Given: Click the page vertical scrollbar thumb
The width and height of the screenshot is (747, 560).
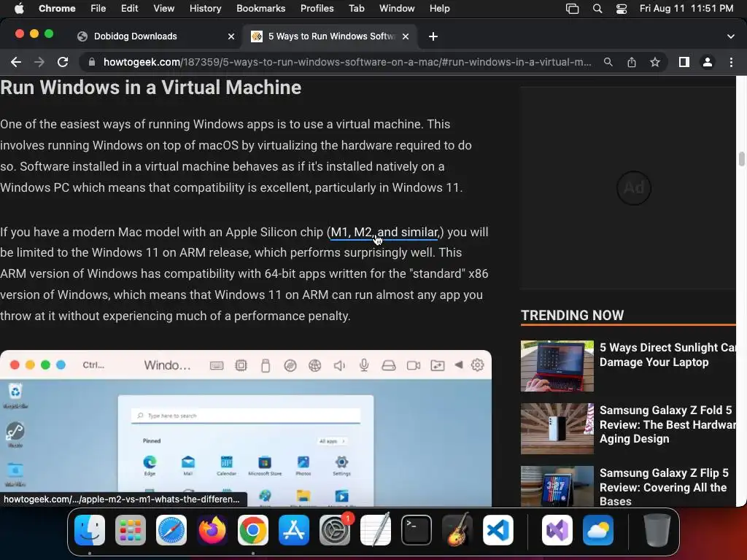Looking at the screenshot, I should click(x=741, y=159).
